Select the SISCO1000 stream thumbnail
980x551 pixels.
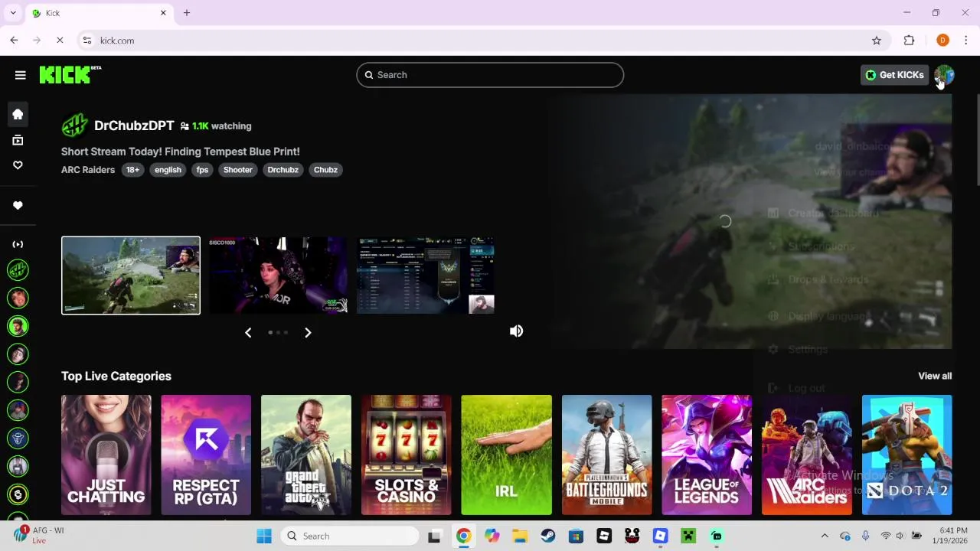[278, 275]
